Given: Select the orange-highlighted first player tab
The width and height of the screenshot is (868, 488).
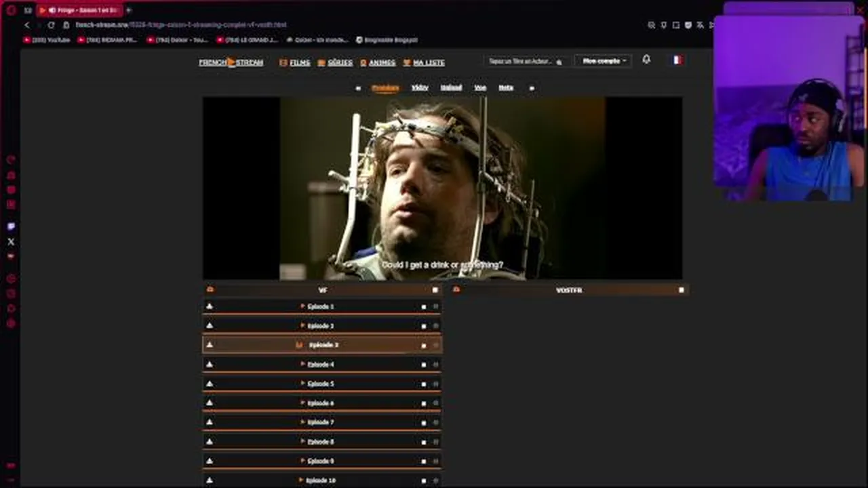Looking at the screenshot, I should coord(385,87).
